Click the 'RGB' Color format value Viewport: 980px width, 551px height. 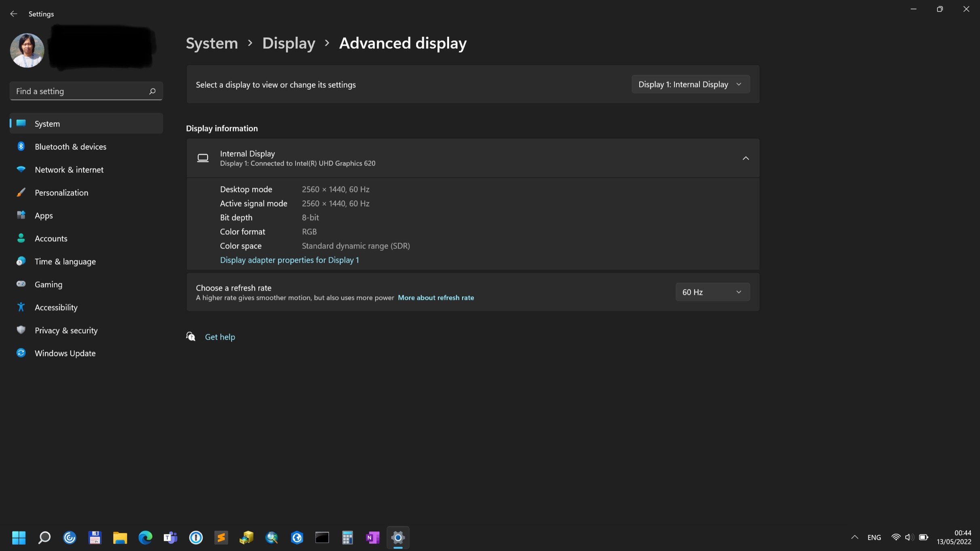coord(309,232)
